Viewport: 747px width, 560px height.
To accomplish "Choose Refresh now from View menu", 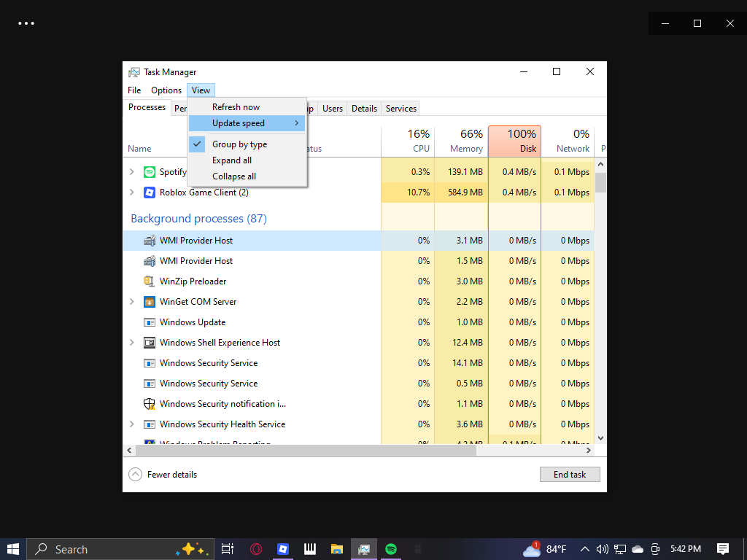I will coord(247,107).
